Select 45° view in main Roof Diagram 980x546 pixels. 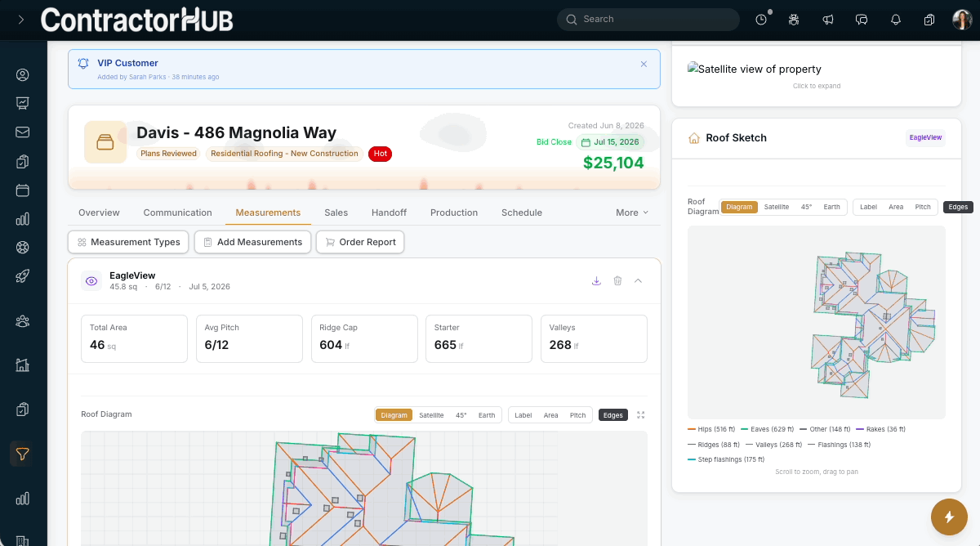461,415
